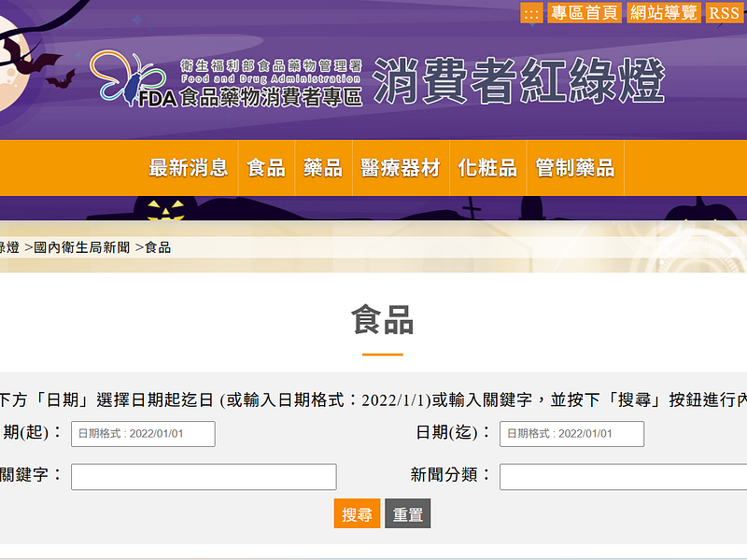Open 醫療器材 navigation menu item
747x560 pixels.
click(401, 168)
